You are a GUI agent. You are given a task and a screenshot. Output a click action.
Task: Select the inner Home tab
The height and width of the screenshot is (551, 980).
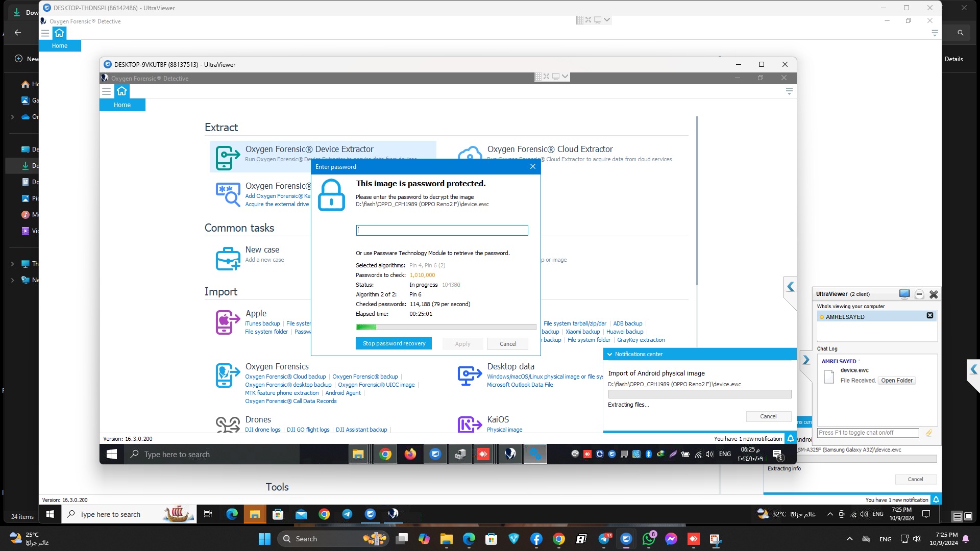122,105
